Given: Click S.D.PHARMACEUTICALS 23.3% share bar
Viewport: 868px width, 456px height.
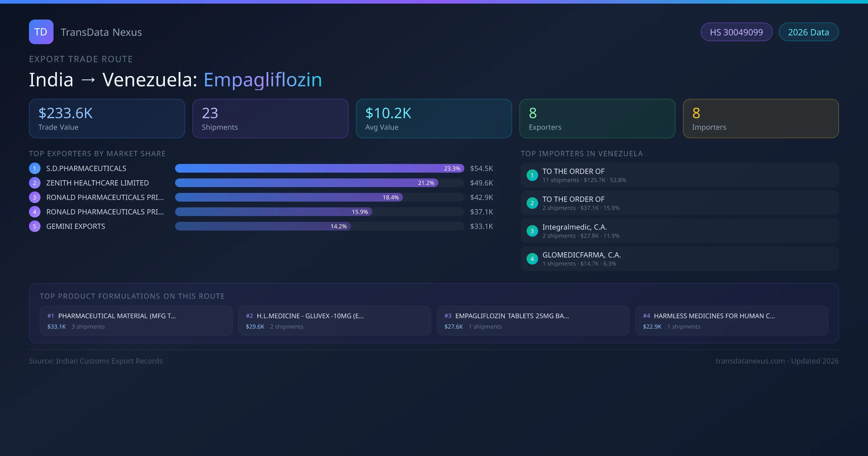Looking at the screenshot, I should pos(319,168).
